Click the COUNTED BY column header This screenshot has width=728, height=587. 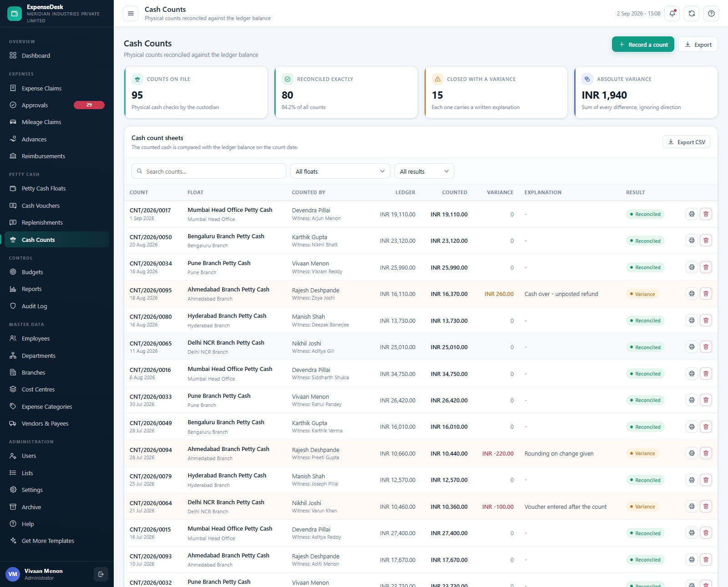(308, 192)
